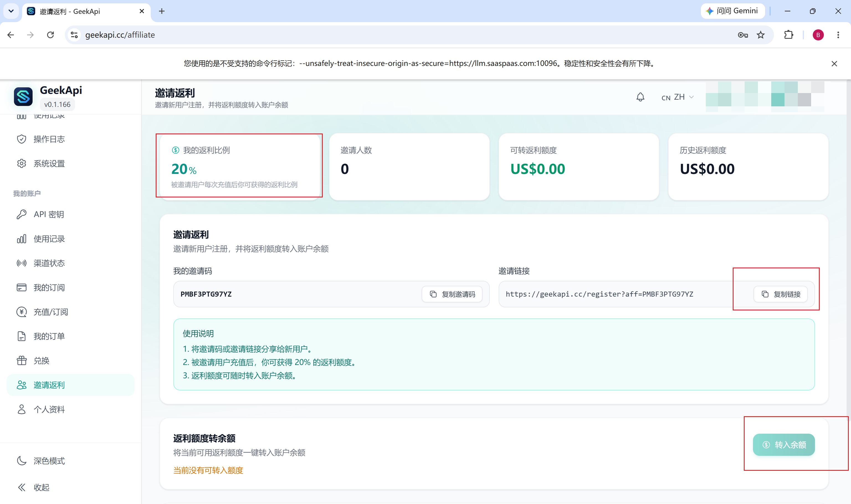The height and width of the screenshot is (504, 851).
Task: Click the 20% rebate ratio value
Action: point(184,169)
